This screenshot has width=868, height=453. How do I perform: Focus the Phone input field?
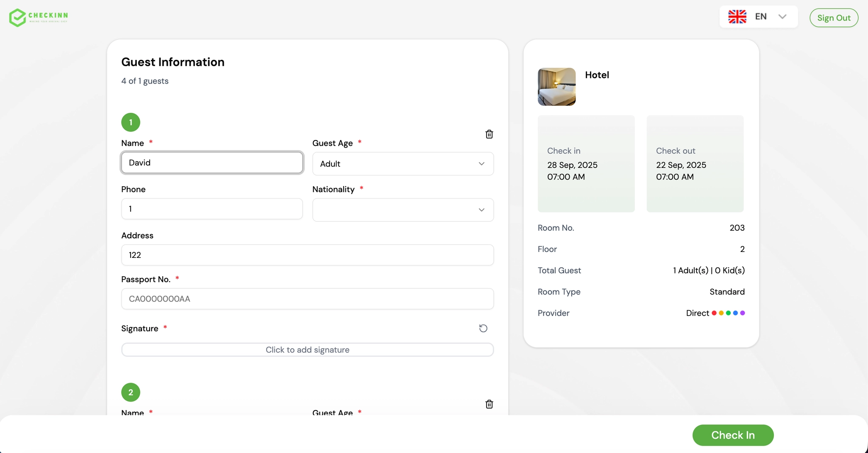(x=212, y=209)
